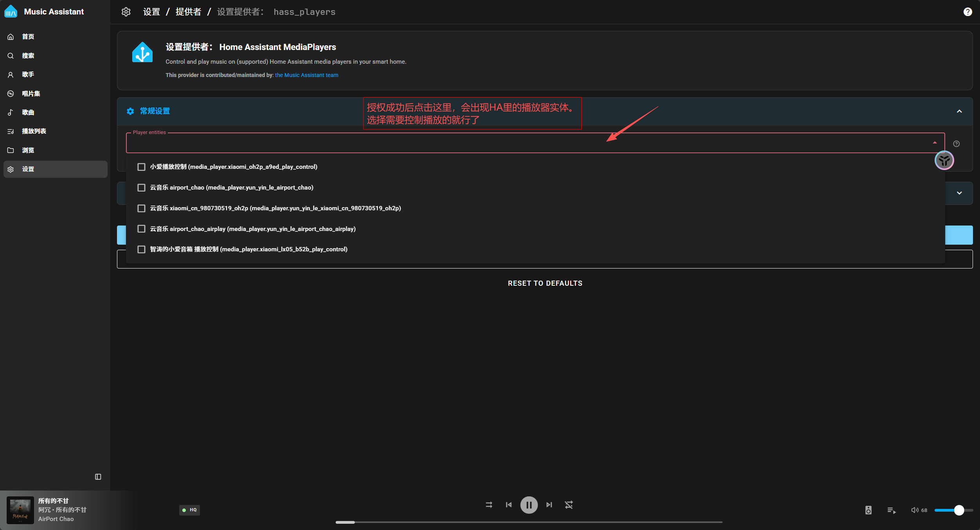Go to 播放列表 in sidebar
This screenshot has height=530, width=980.
(34, 131)
